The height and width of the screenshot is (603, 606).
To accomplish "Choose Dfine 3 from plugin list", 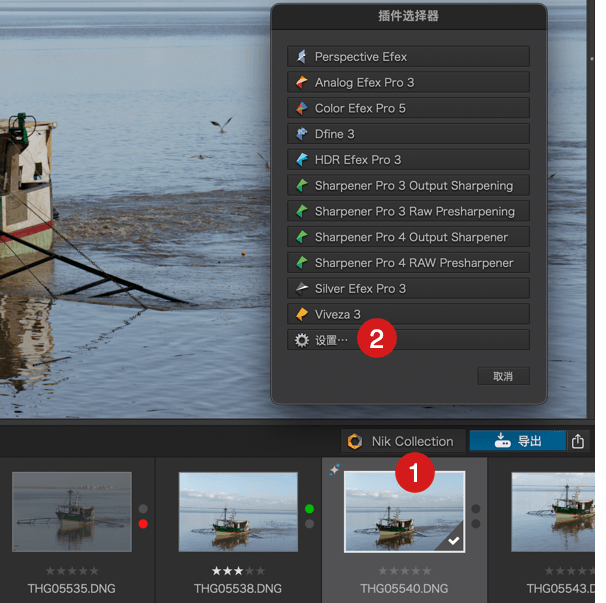I will (x=408, y=134).
